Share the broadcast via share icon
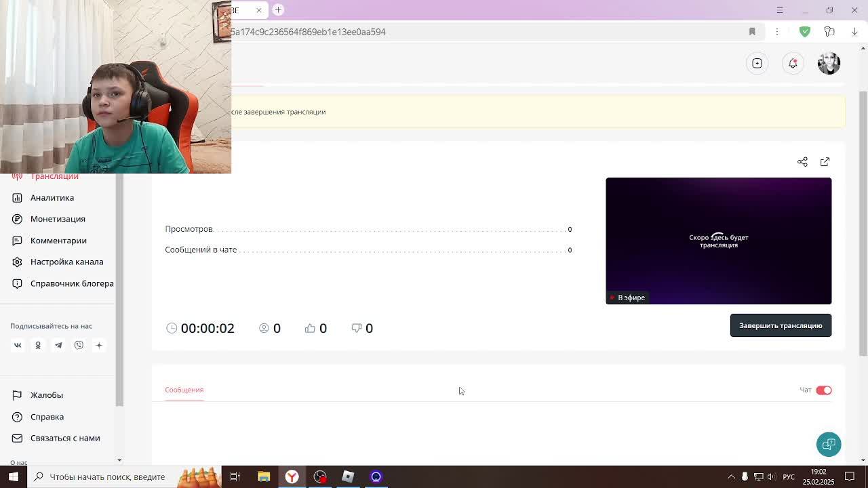The width and height of the screenshot is (868, 488). (x=802, y=162)
